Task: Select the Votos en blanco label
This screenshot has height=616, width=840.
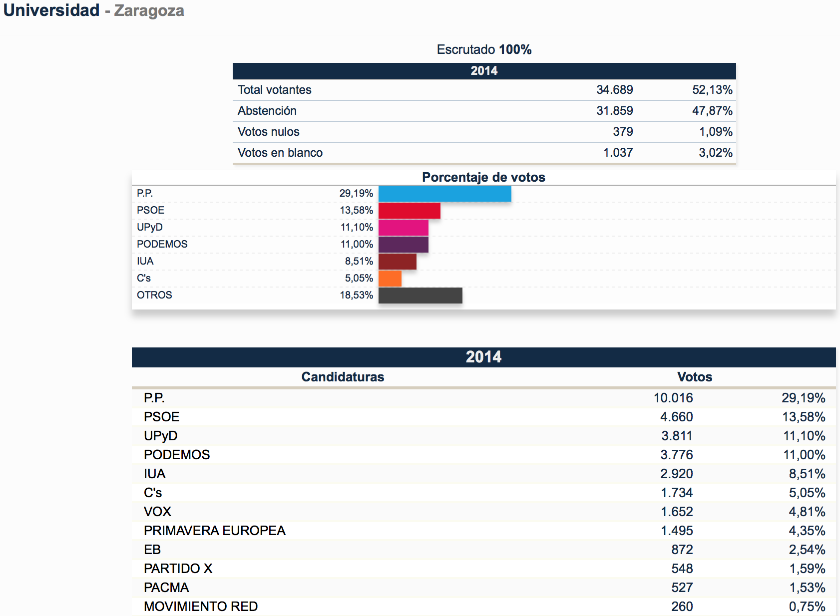Action: coord(280,153)
